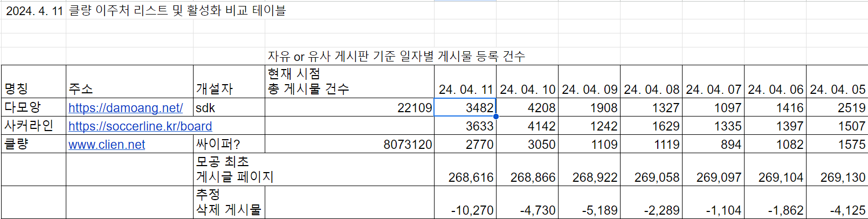
Task: Select the 모공 최초 게시글 페이지 label cell
Action: point(229,170)
